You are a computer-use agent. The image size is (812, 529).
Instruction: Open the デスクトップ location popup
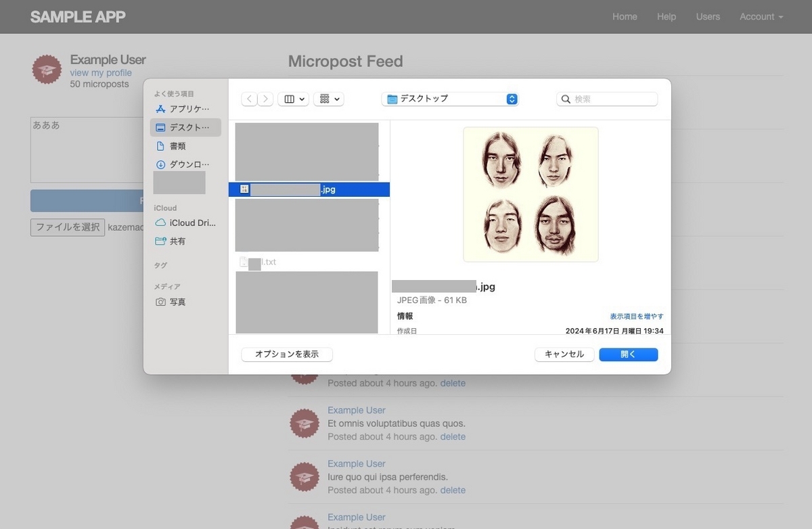click(450, 99)
